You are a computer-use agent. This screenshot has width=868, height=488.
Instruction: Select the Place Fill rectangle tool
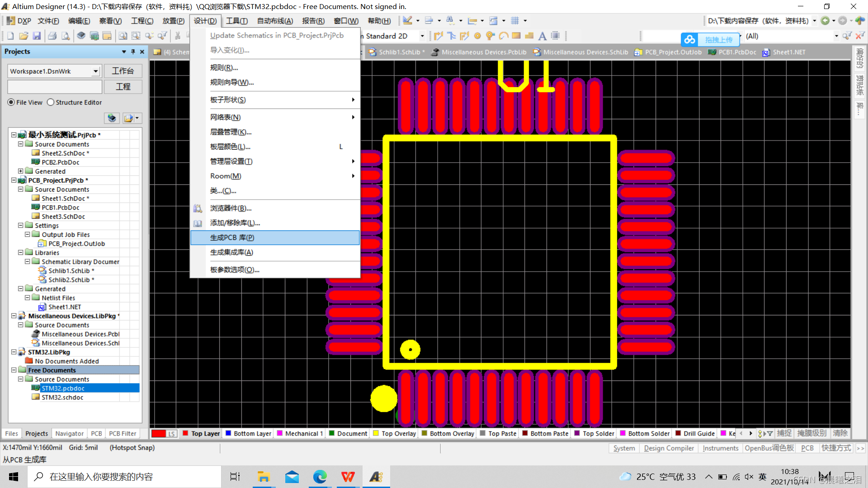click(x=516, y=36)
